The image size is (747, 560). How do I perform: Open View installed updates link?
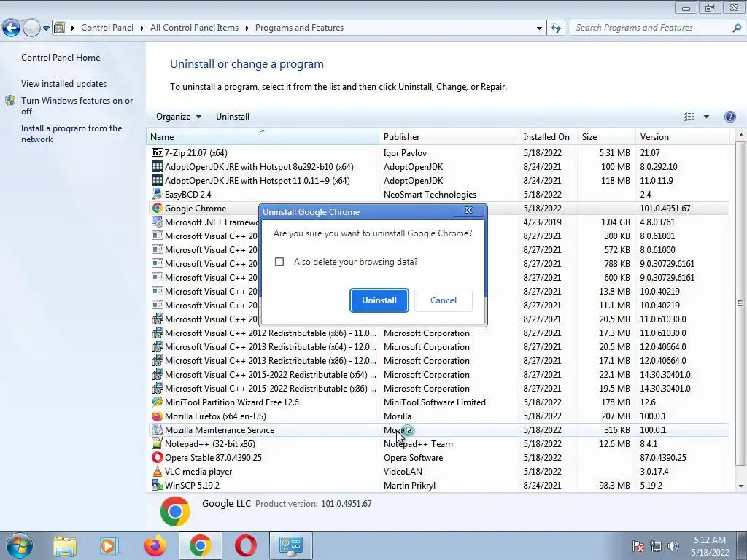coord(64,84)
